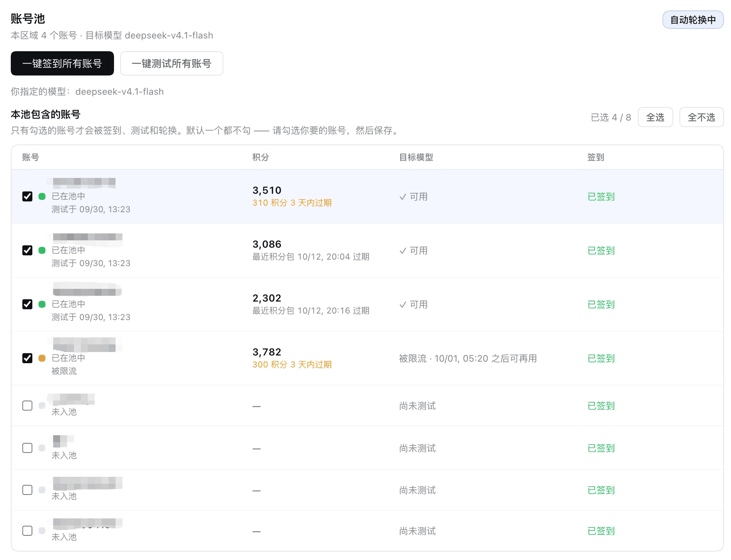Viewport: 731px width, 560px height.
Task: Click the checkmark icon beside 可用 in 3,086 row
Action: 403,251
